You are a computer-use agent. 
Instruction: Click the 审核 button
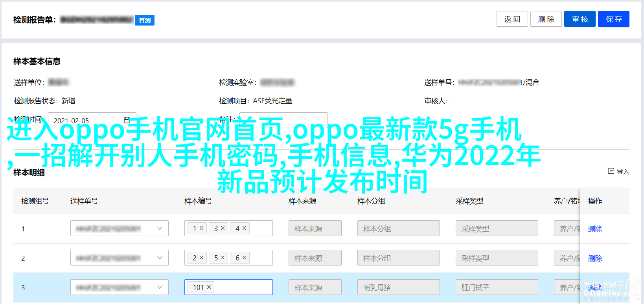[x=580, y=19]
